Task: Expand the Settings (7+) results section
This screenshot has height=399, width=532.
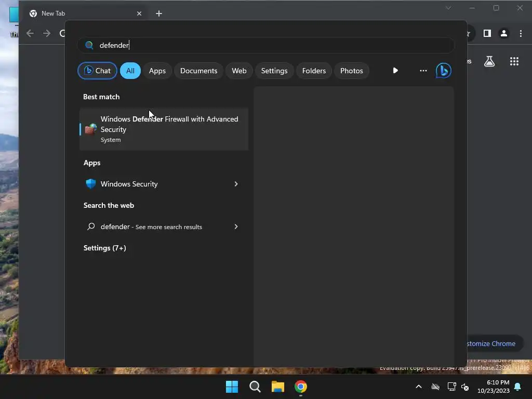Action: (x=105, y=248)
